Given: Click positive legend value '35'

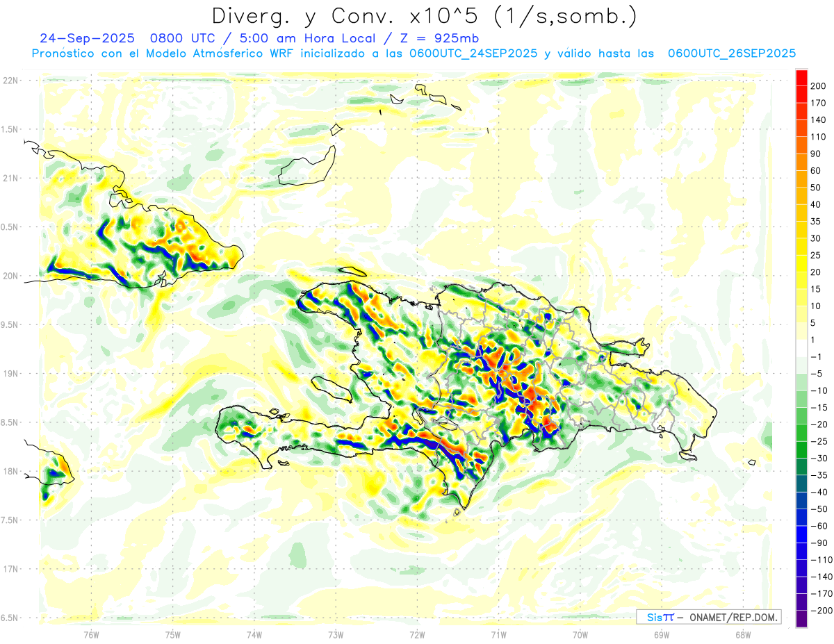Looking at the screenshot, I should (x=816, y=221).
